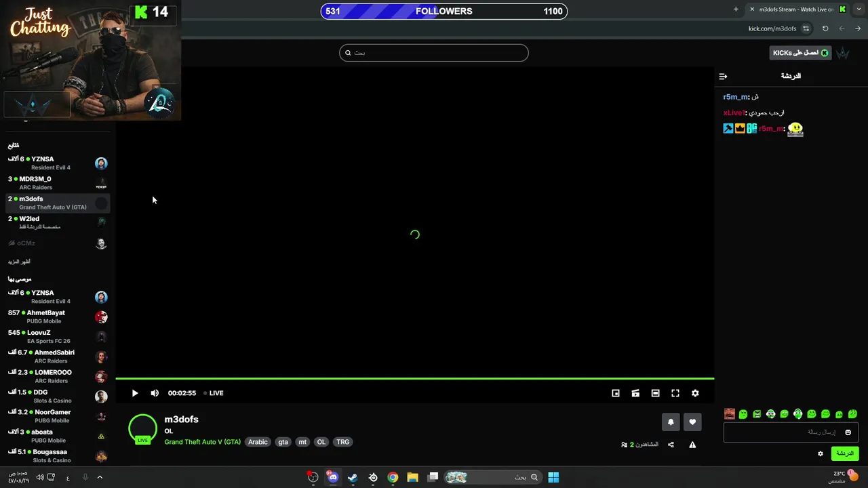The height and width of the screenshot is (488, 868).
Task: Select the Arabic tag
Action: pyautogui.click(x=258, y=442)
